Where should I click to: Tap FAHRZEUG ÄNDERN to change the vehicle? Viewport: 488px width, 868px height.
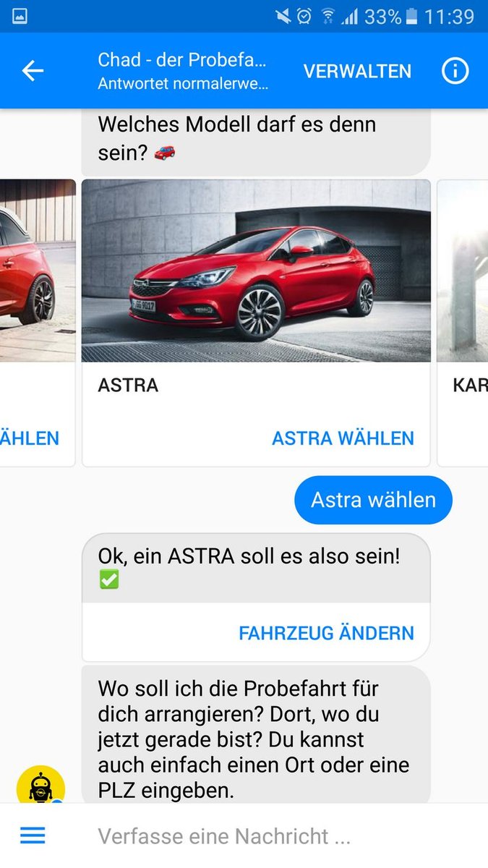pyautogui.click(x=326, y=633)
